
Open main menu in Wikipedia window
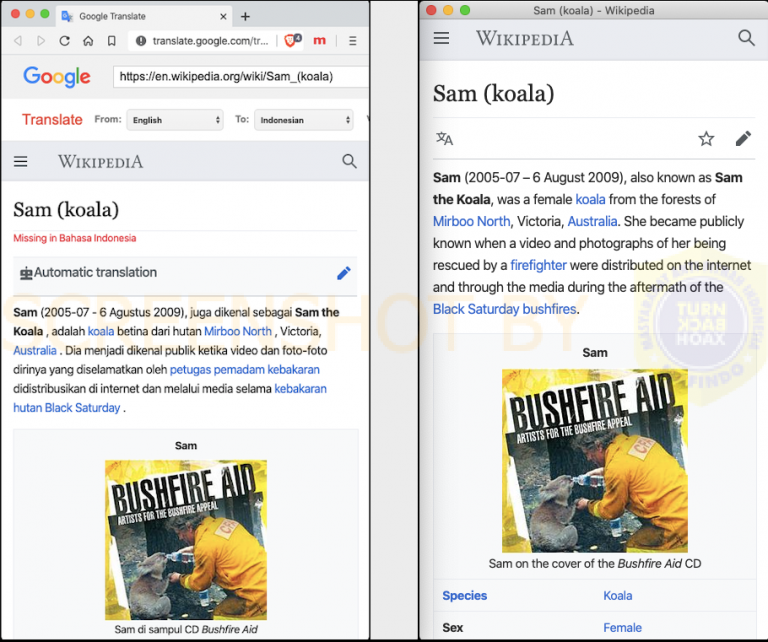tap(441, 38)
